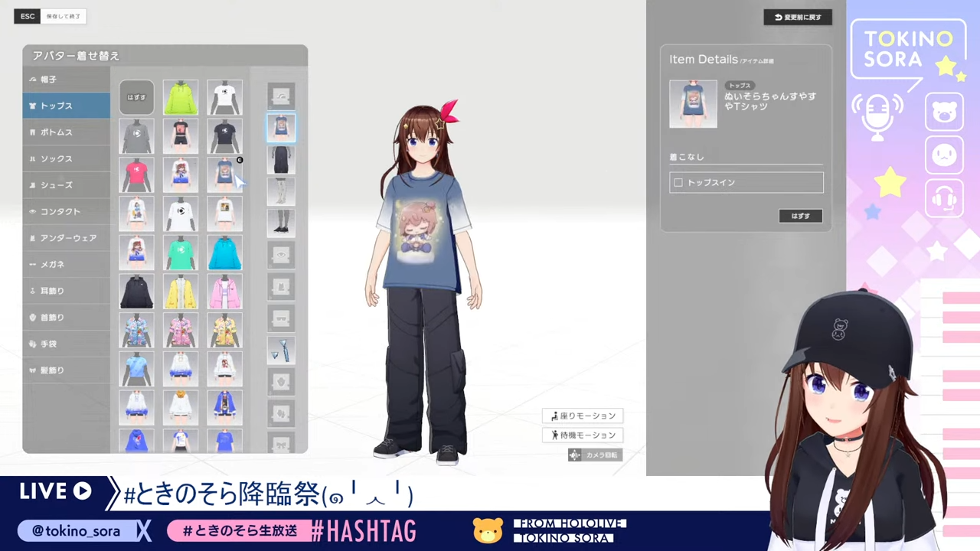The width and height of the screenshot is (980, 551).
Task: Choose the yellow open jacket
Action: click(x=181, y=292)
